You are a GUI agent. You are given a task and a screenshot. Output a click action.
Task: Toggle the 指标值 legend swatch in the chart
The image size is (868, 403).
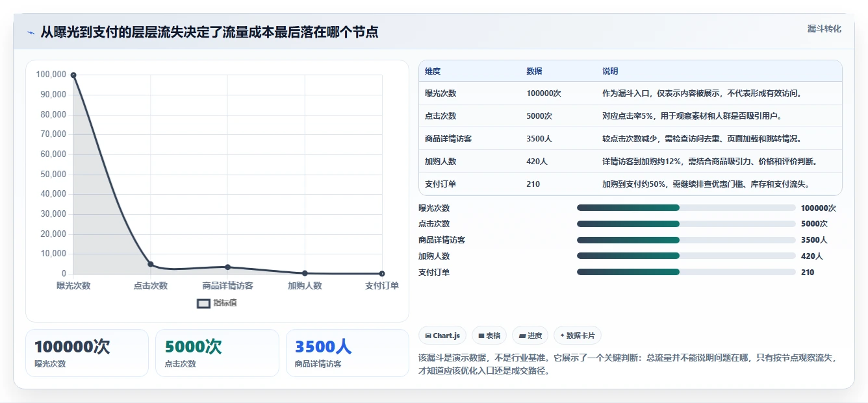204,303
